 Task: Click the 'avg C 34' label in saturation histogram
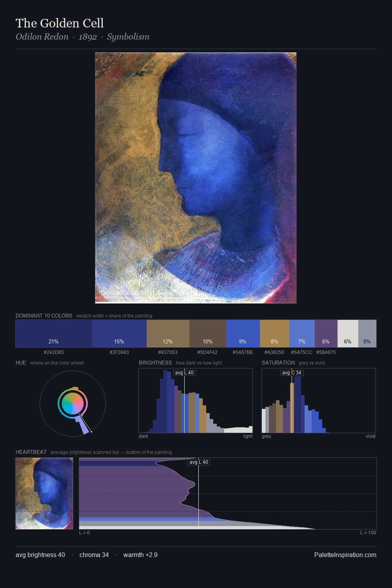(x=292, y=373)
